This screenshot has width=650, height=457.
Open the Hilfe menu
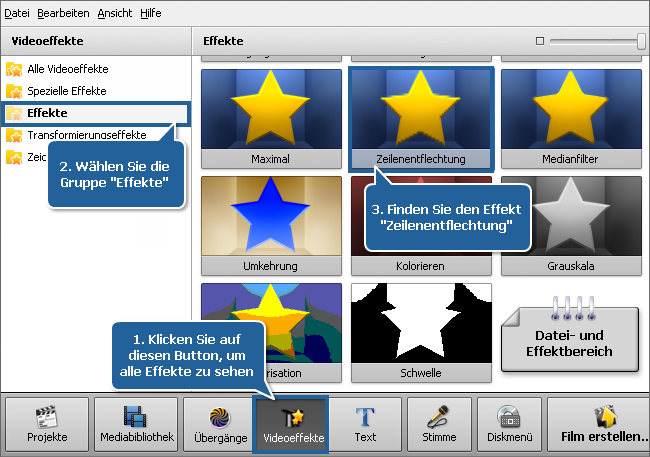[x=151, y=13]
